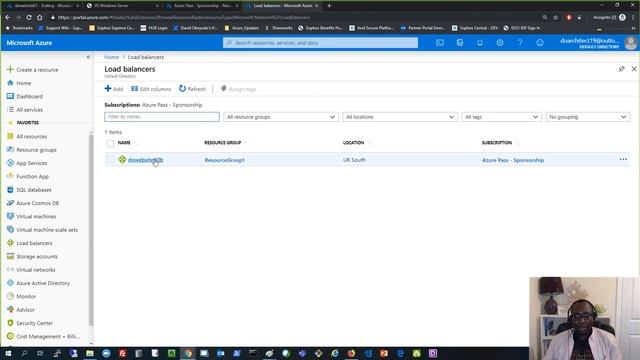Close the Load balancers blade

634,69
